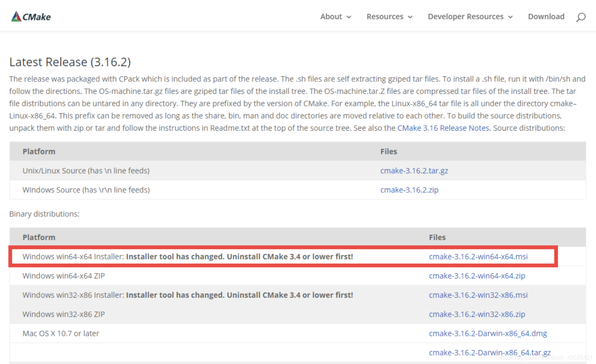Click the Windows win64-x64 ZIP row text

pos(64,276)
